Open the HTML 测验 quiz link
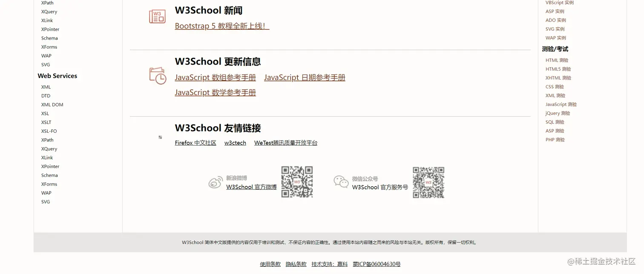644x274 pixels. [x=556, y=60]
